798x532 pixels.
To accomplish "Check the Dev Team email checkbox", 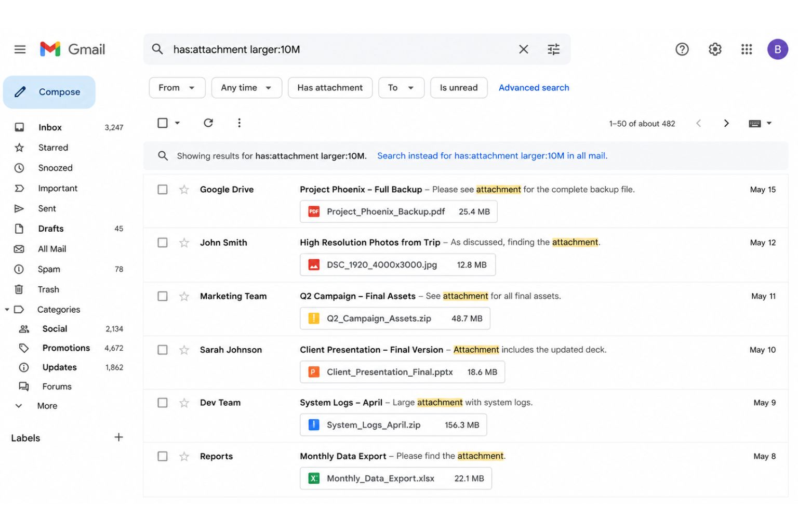I will pos(163,403).
